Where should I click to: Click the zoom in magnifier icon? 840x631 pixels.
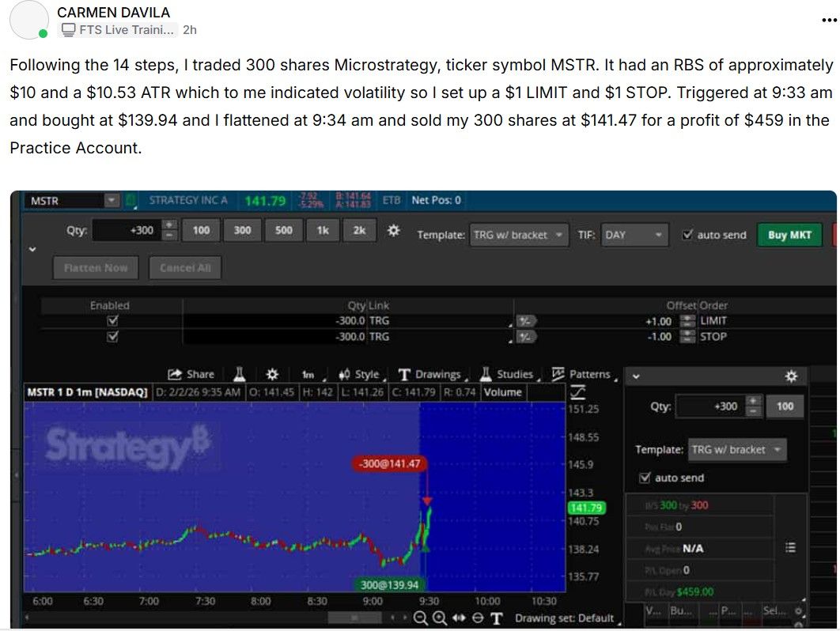(440, 618)
